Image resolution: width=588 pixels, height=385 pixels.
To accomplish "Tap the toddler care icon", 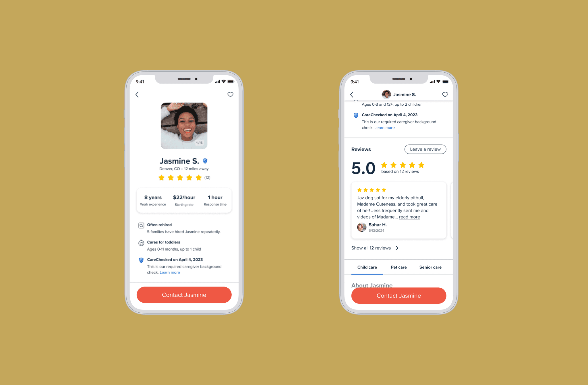I will (141, 242).
